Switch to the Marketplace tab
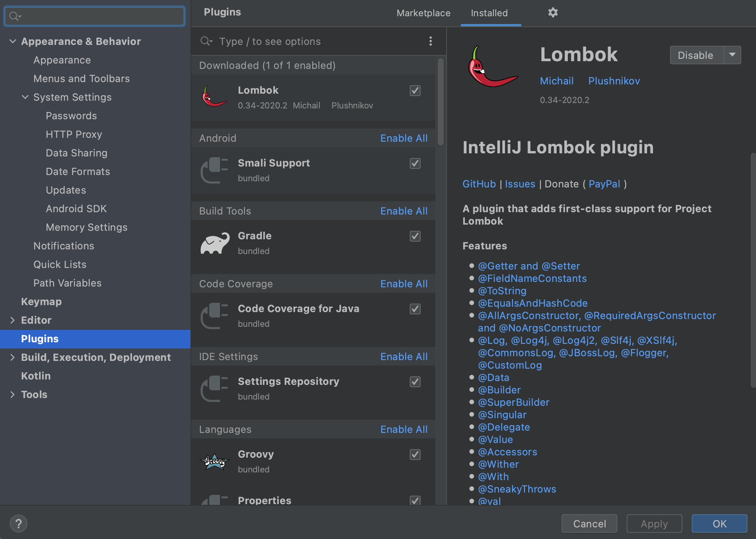 [x=423, y=13]
